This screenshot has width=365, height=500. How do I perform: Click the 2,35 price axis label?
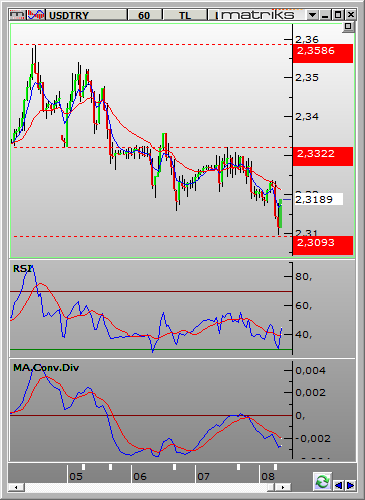(x=307, y=78)
